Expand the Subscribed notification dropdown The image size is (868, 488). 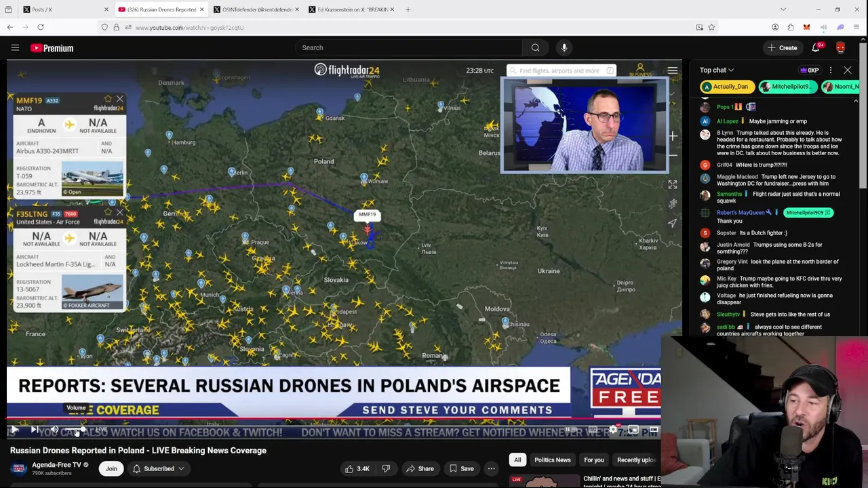click(159, 468)
